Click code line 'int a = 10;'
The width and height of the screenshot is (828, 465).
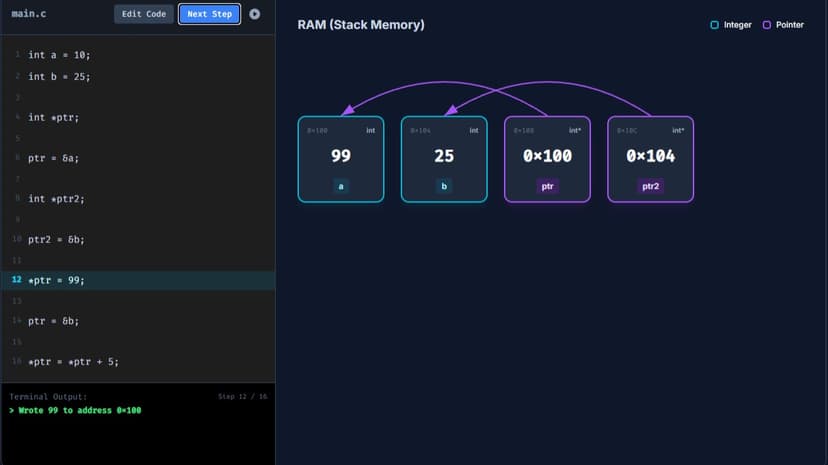click(59, 55)
